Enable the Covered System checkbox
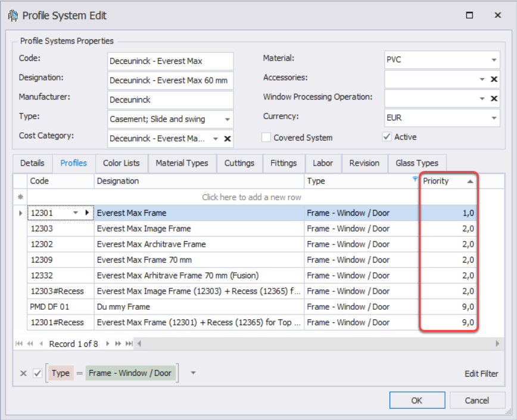517x420 pixels. coord(266,138)
